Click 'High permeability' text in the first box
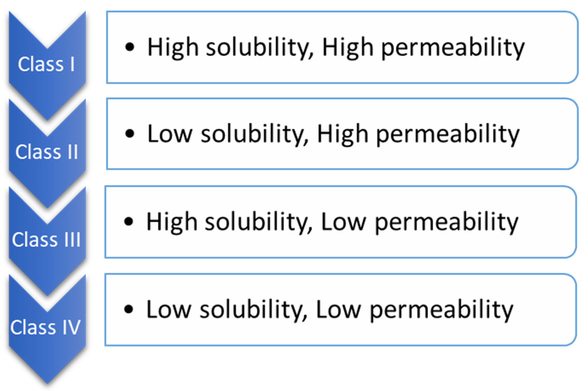Screen dimensions: 588x391 pyautogui.click(x=423, y=47)
